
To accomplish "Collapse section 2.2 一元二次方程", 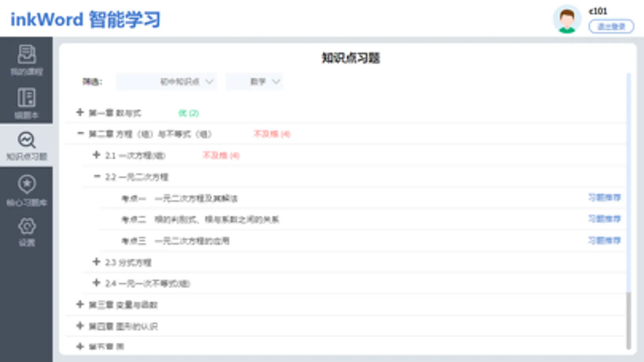I will click(97, 176).
